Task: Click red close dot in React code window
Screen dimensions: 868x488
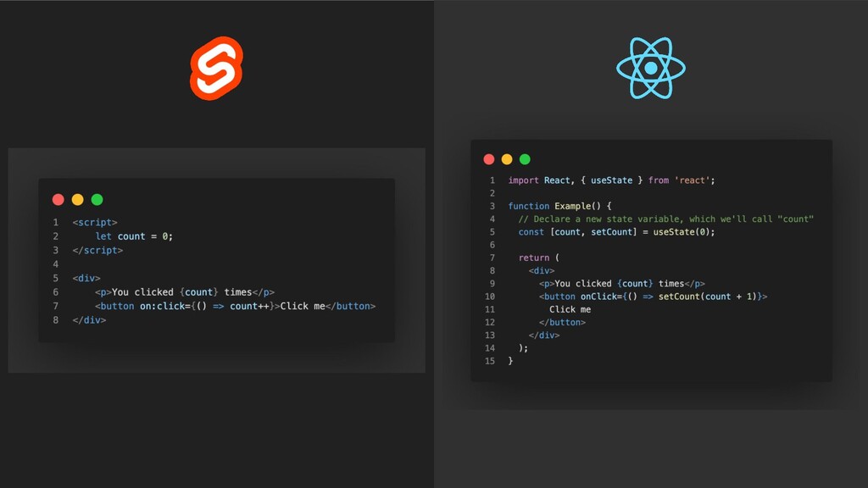Action: coord(489,159)
